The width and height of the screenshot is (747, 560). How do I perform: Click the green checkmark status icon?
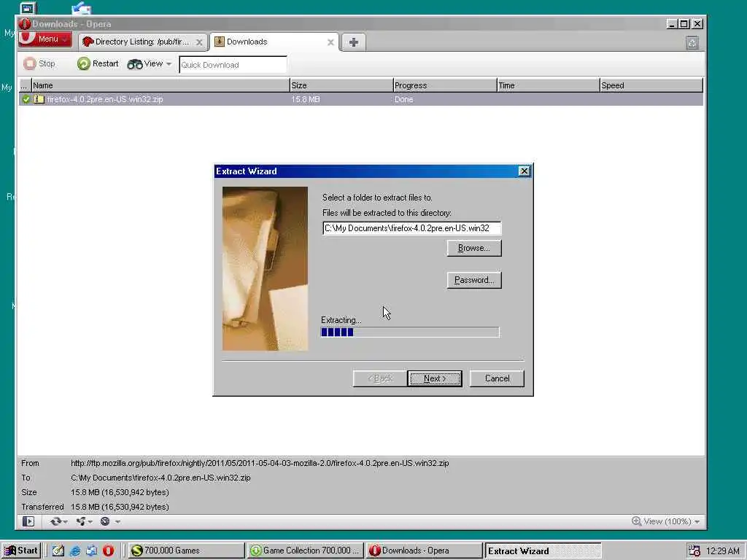tap(26, 99)
